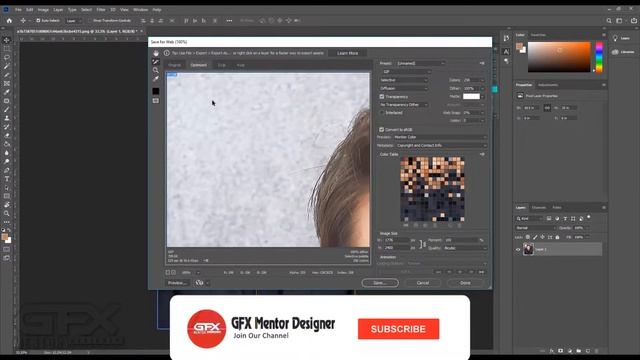Switch to the Optimized tab
Viewport: 640px width, 360px height.
[x=199, y=65]
